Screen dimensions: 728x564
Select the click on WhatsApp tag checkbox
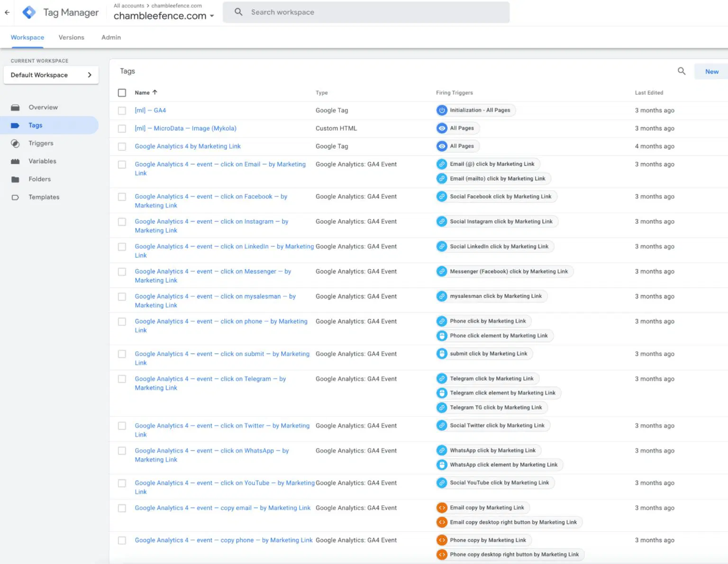coord(122,451)
